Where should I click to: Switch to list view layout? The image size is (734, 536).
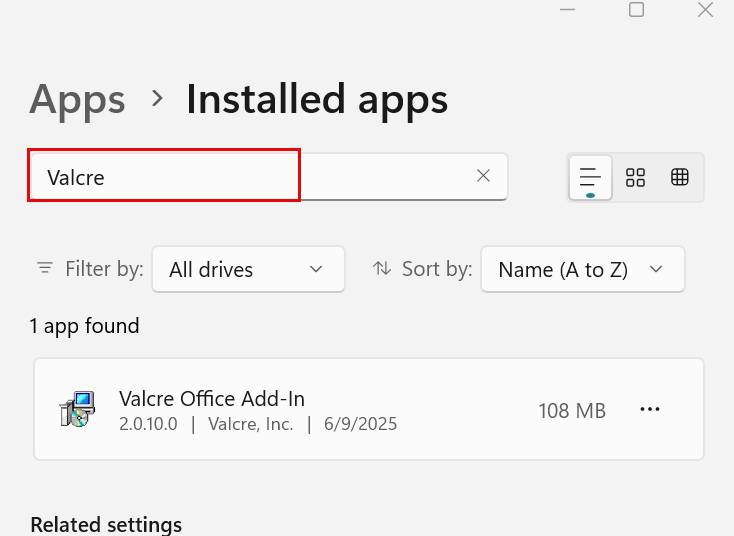tap(590, 178)
